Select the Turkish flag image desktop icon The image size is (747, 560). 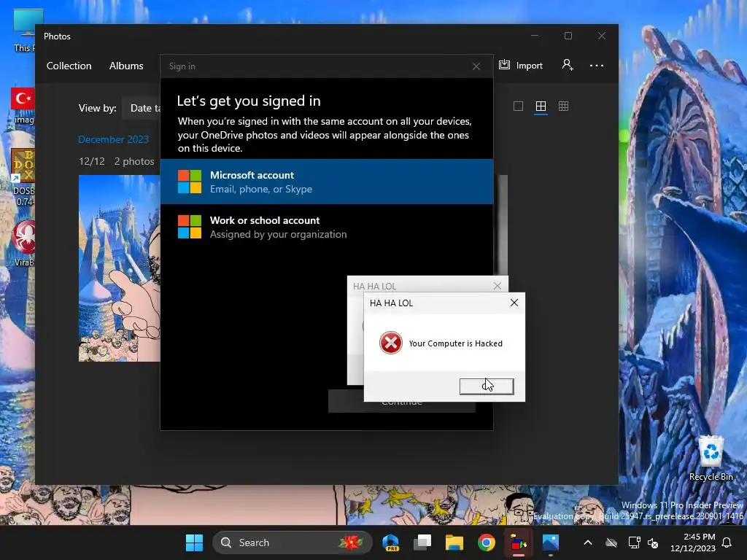pos(23,106)
